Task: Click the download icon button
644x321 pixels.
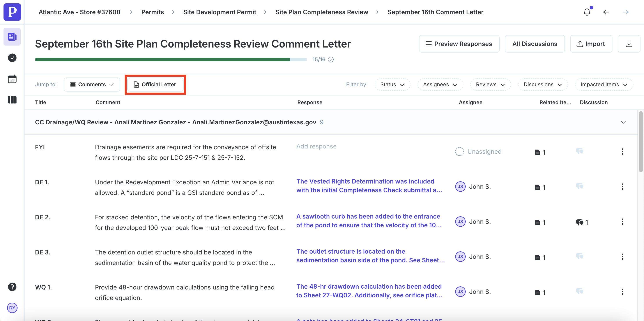Action: [x=629, y=44]
